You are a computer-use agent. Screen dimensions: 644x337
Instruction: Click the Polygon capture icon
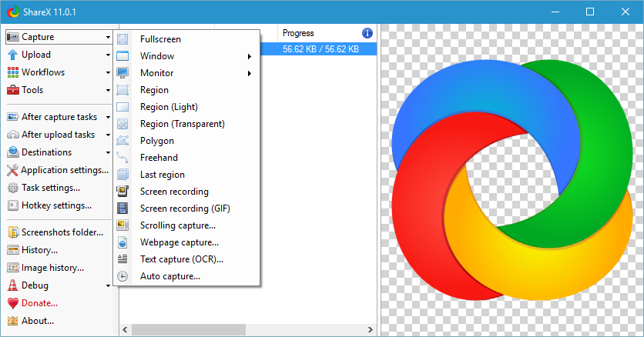[x=122, y=141]
